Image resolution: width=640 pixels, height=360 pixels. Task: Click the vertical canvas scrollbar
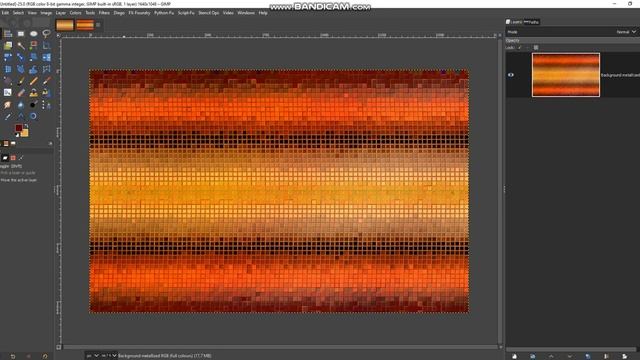pos(500,192)
